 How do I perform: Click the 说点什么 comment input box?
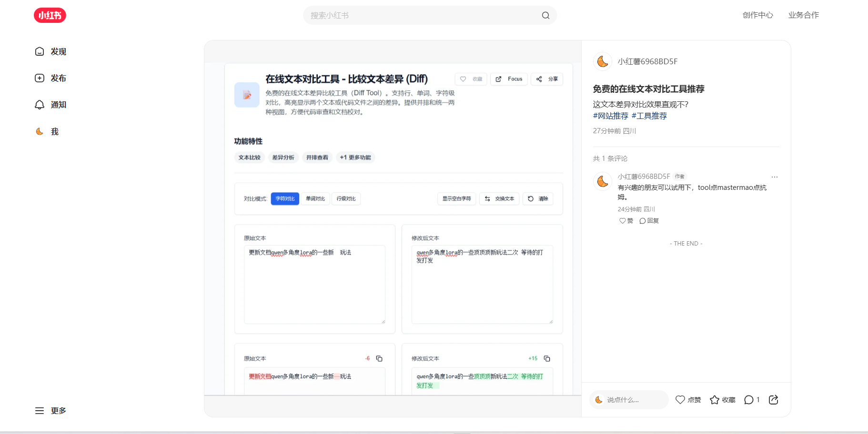pyautogui.click(x=629, y=400)
